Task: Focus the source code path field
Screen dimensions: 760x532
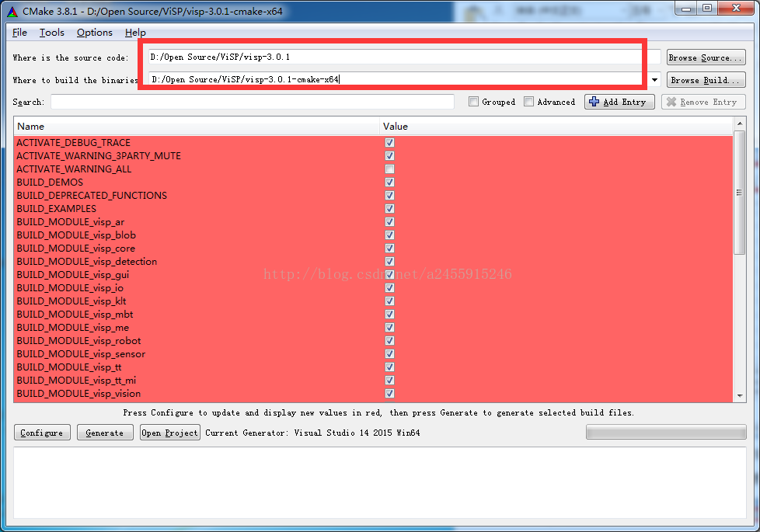Action: pyautogui.click(x=404, y=57)
